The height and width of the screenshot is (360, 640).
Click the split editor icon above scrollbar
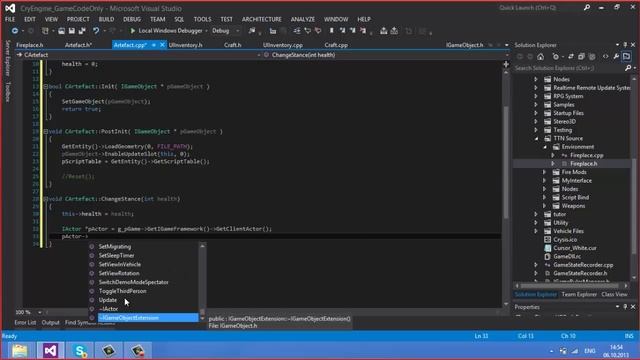(506, 64)
